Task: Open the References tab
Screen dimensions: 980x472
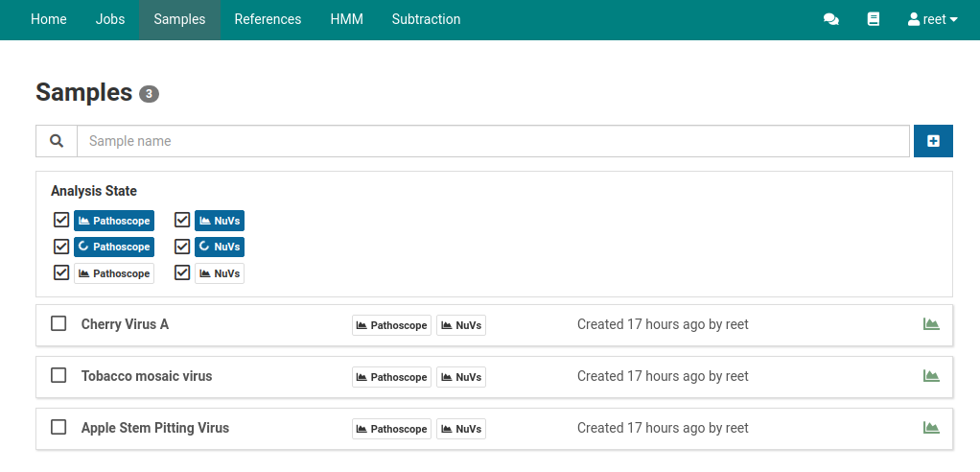Action: coord(268,19)
